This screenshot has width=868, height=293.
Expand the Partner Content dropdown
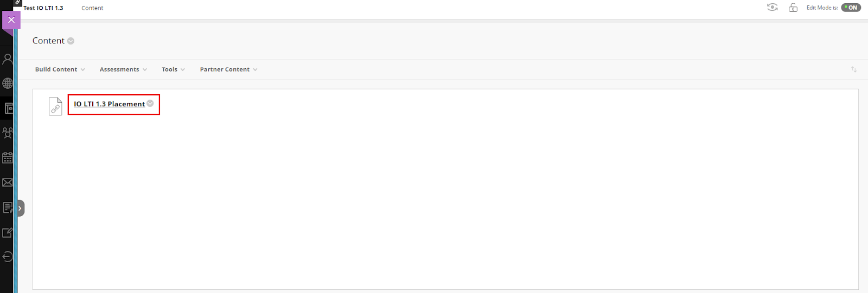(x=228, y=69)
